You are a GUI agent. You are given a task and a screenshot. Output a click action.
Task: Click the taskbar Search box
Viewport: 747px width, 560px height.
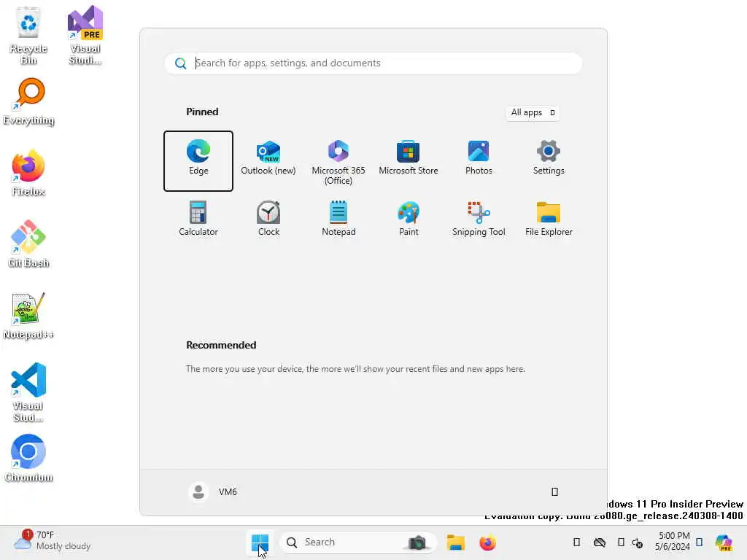[357, 542]
